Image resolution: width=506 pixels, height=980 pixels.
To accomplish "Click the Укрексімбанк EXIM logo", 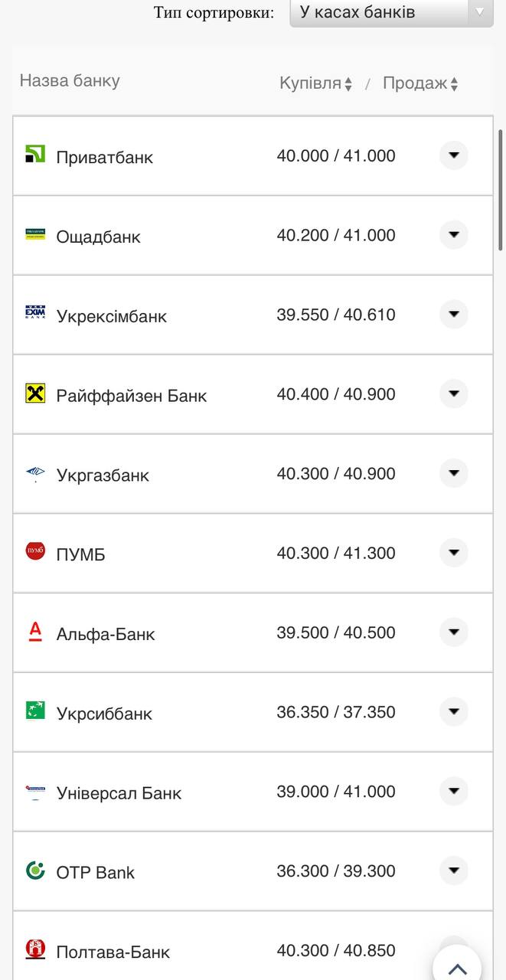I will click(x=35, y=313).
